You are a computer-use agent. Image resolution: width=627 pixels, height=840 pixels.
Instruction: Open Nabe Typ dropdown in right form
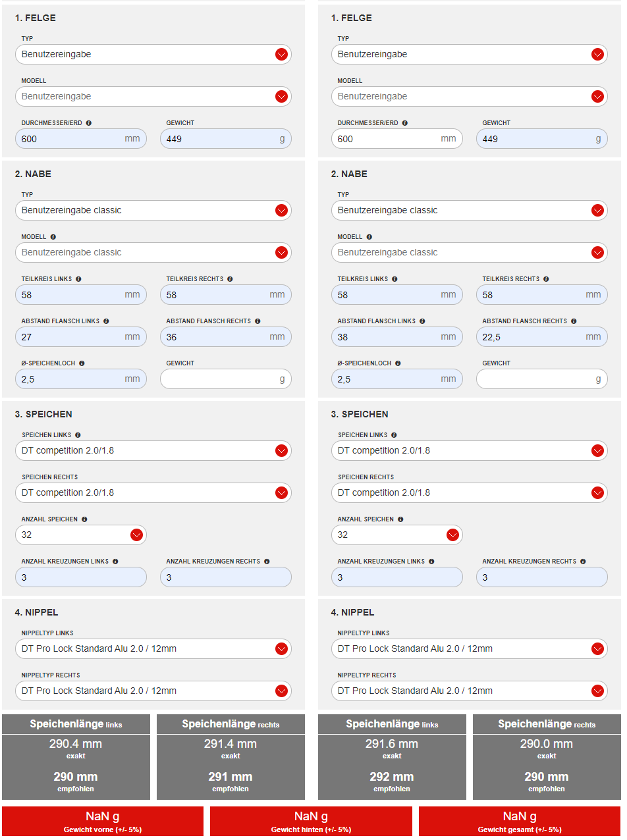point(469,211)
